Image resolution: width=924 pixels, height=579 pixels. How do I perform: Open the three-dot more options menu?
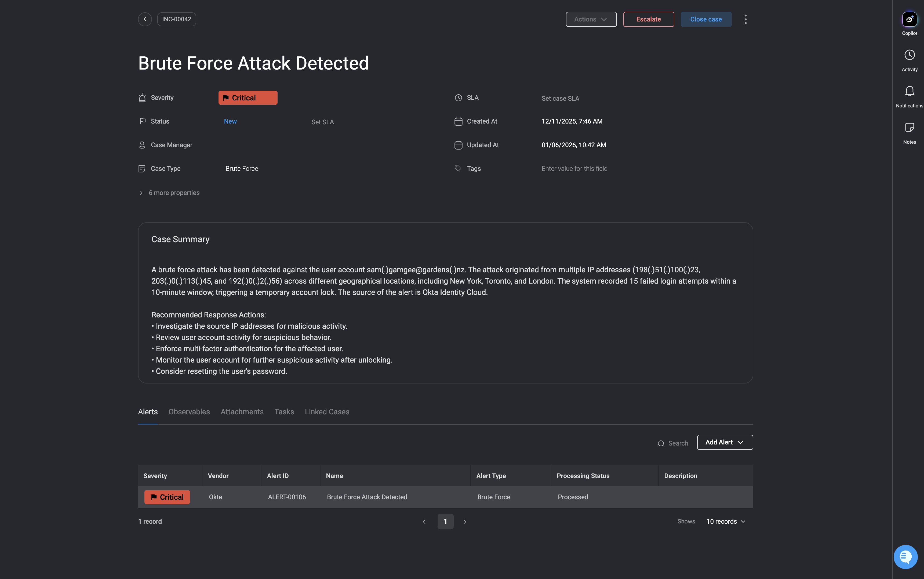pos(745,19)
